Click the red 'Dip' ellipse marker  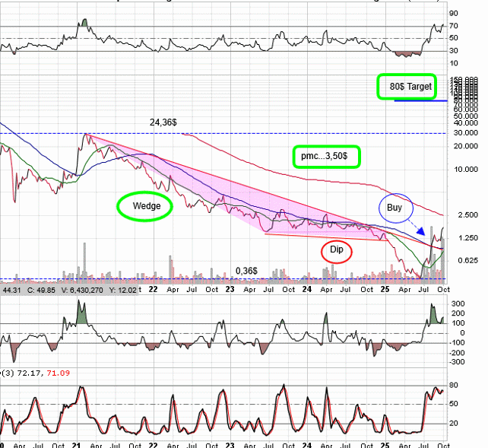tap(336, 249)
